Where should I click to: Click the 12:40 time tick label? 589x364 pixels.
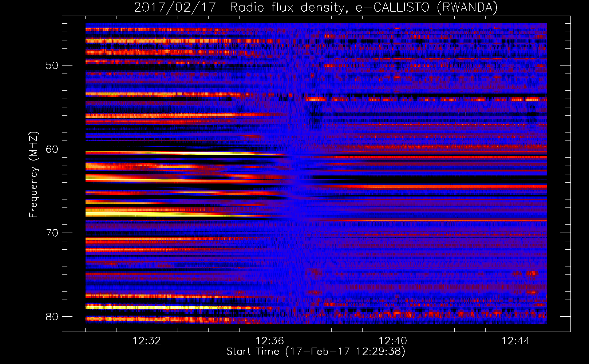(x=393, y=341)
